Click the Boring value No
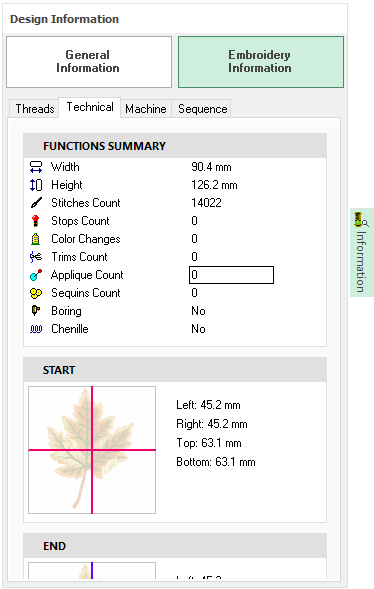Screen dimensions: 374x589 click(x=198, y=311)
